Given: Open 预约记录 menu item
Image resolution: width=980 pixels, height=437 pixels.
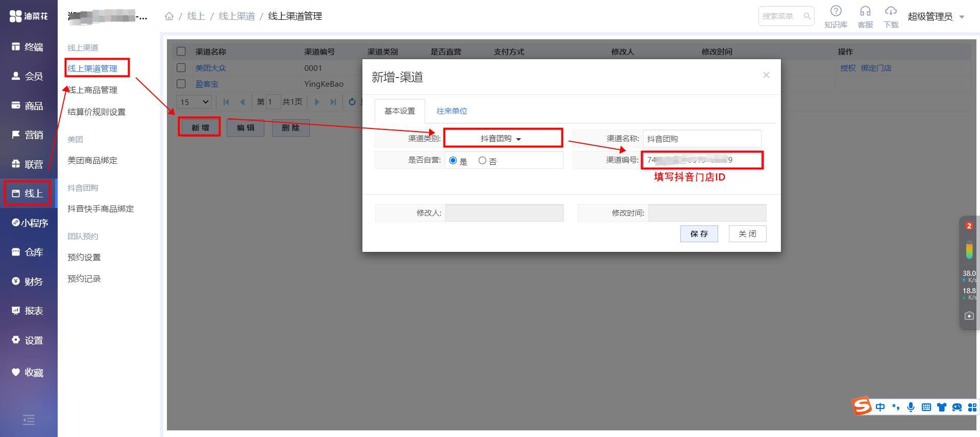Looking at the screenshot, I should pos(84,278).
